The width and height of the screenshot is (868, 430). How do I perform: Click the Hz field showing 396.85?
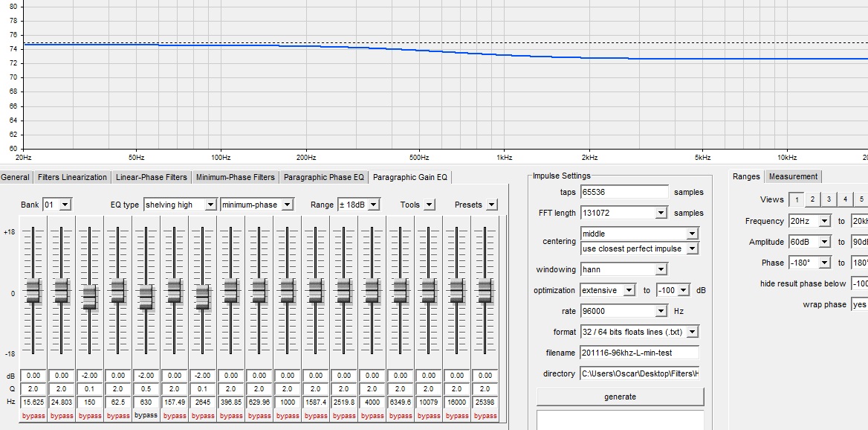(231, 402)
